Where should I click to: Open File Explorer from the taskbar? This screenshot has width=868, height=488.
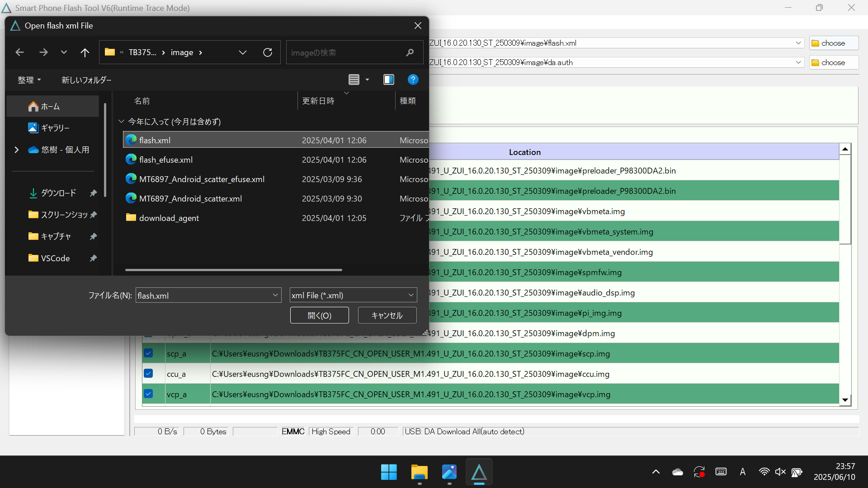coord(419,472)
